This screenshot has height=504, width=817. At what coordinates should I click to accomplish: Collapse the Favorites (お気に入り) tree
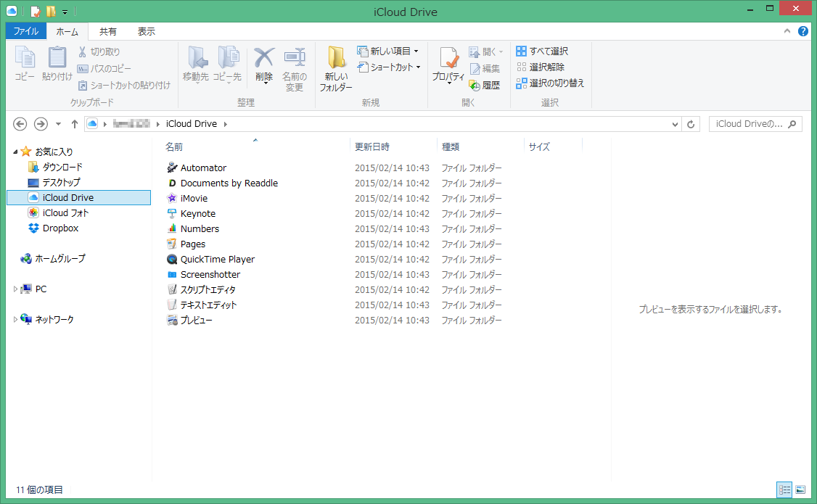(x=15, y=152)
